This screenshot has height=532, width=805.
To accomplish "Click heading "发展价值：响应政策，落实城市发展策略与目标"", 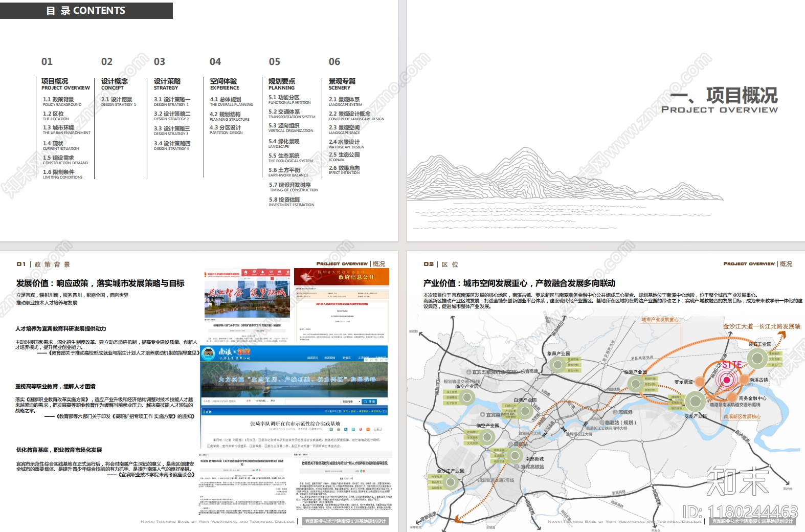I will pyautogui.click(x=100, y=283).
